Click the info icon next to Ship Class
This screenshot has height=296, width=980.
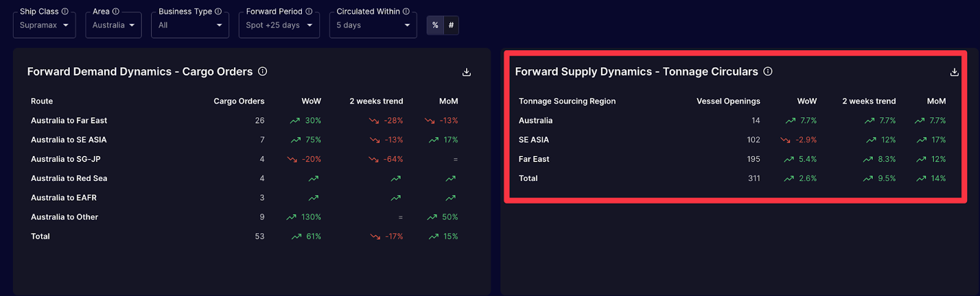click(x=65, y=12)
